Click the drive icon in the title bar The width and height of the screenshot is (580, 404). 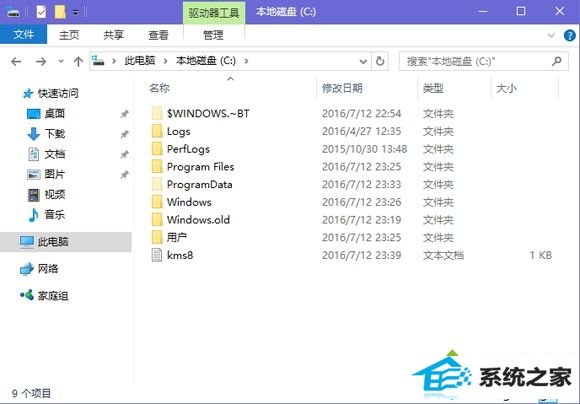tap(13, 12)
